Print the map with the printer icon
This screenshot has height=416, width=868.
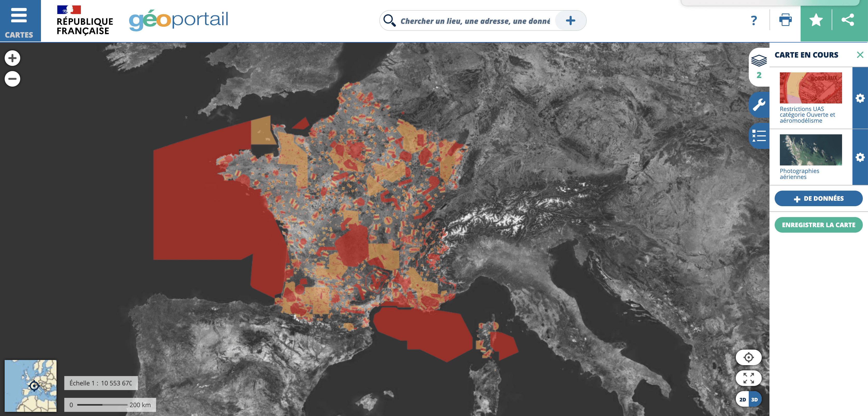[785, 20]
